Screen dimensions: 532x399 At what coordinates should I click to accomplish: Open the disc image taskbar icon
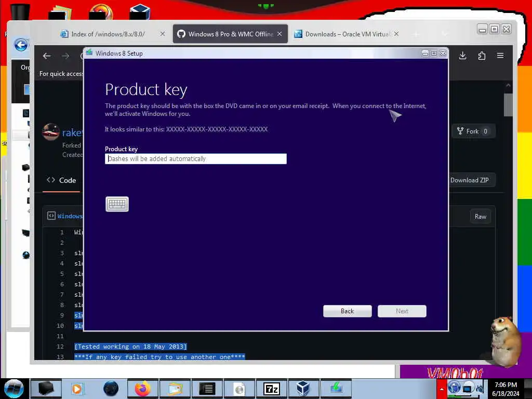[239, 389]
